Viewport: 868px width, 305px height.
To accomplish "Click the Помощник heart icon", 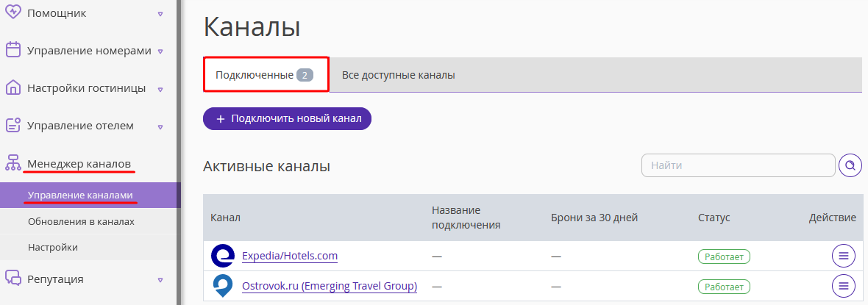I will tap(13, 12).
